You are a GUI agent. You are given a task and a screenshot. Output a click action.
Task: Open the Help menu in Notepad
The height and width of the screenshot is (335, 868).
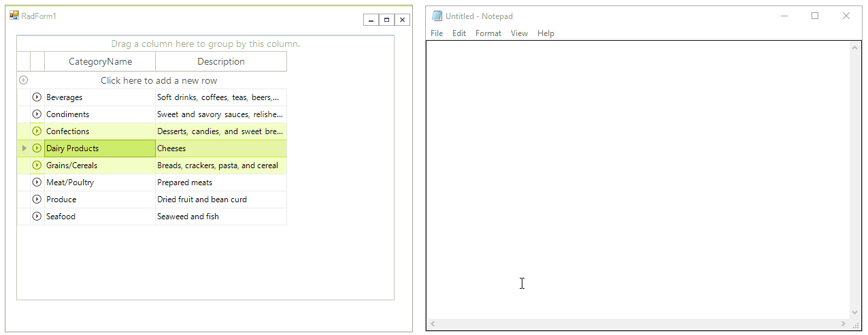tap(546, 33)
